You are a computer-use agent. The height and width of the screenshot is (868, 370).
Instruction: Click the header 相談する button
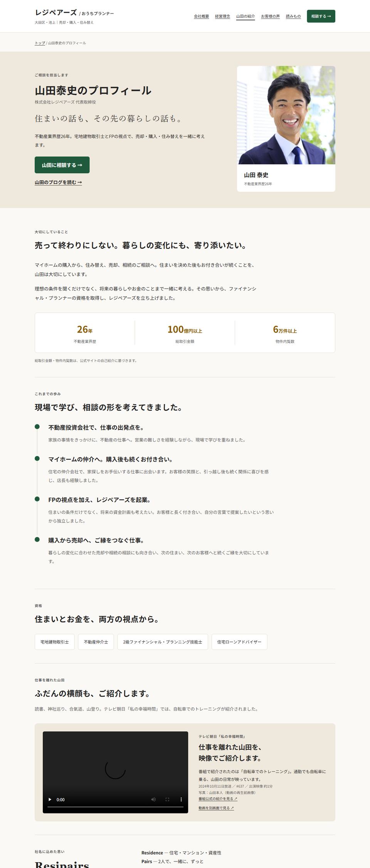click(321, 16)
